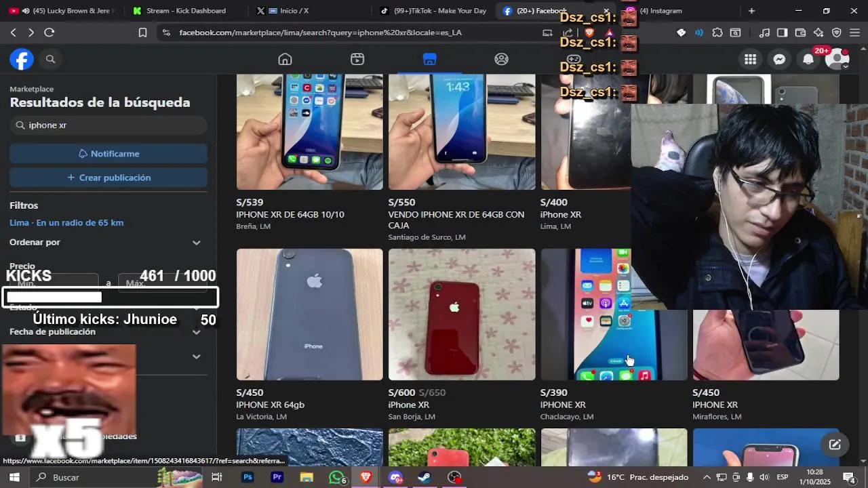Open the Windows Start menu

(14, 477)
